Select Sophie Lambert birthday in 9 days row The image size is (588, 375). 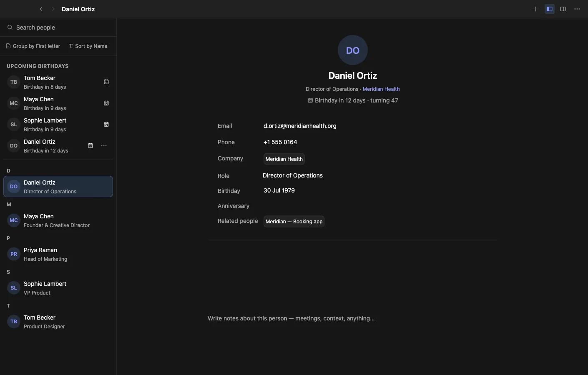pyautogui.click(x=58, y=125)
